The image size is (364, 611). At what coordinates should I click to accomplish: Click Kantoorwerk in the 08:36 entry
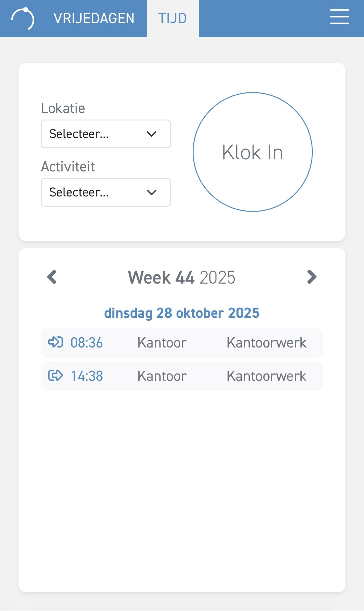[x=266, y=343]
